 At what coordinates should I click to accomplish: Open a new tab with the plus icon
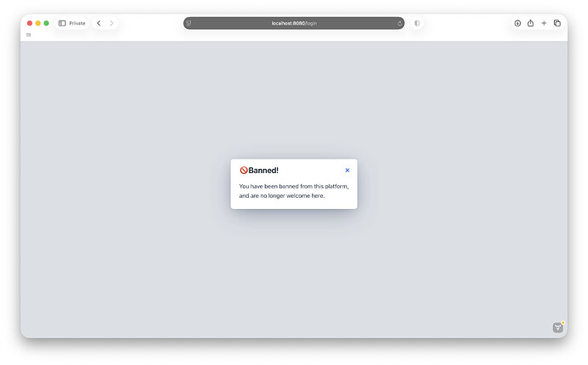(544, 23)
